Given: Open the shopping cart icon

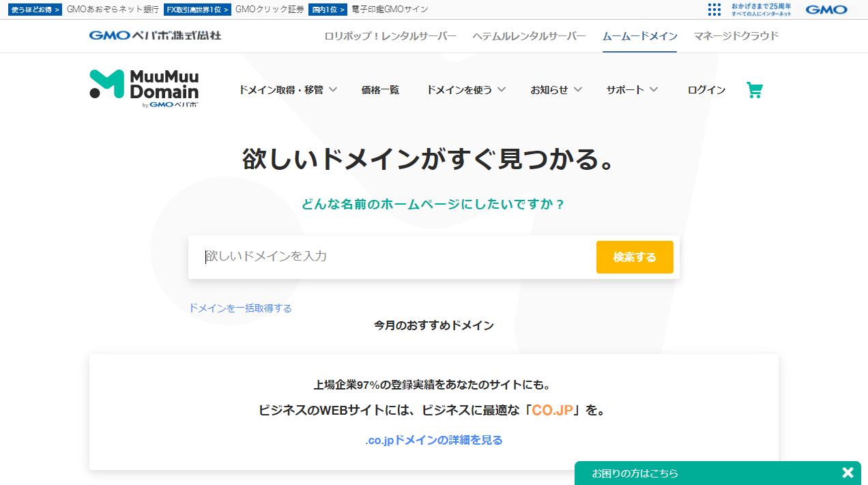Looking at the screenshot, I should [754, 90].
